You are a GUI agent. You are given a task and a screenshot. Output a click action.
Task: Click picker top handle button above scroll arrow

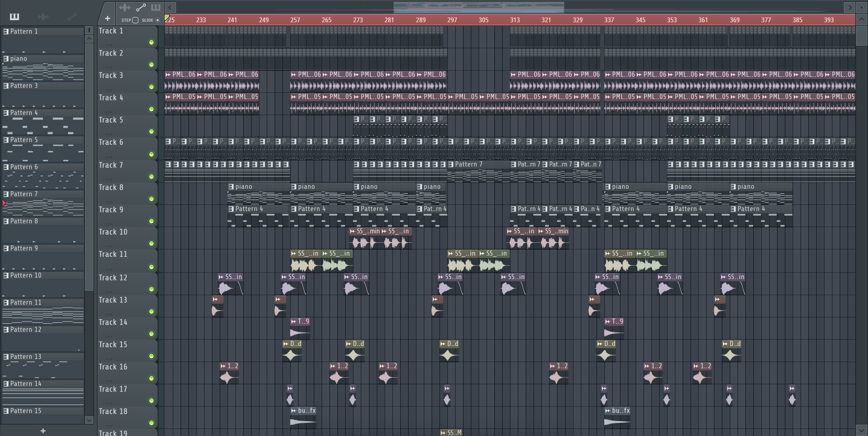[89, 30]
